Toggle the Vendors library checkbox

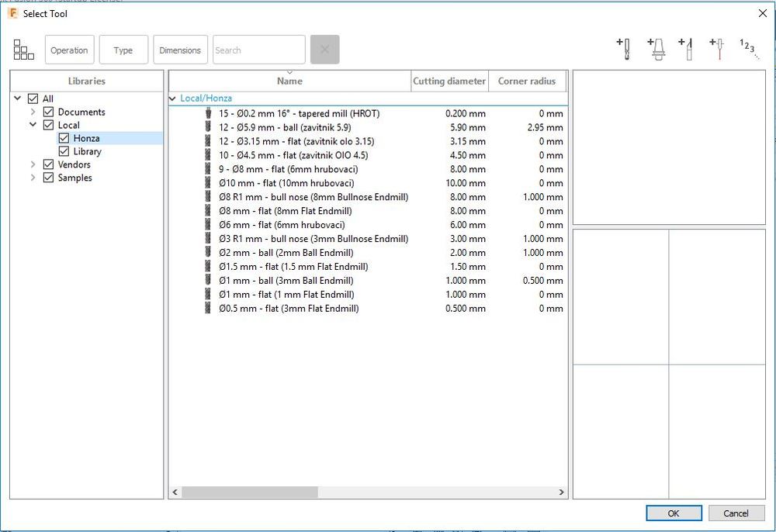49,164
